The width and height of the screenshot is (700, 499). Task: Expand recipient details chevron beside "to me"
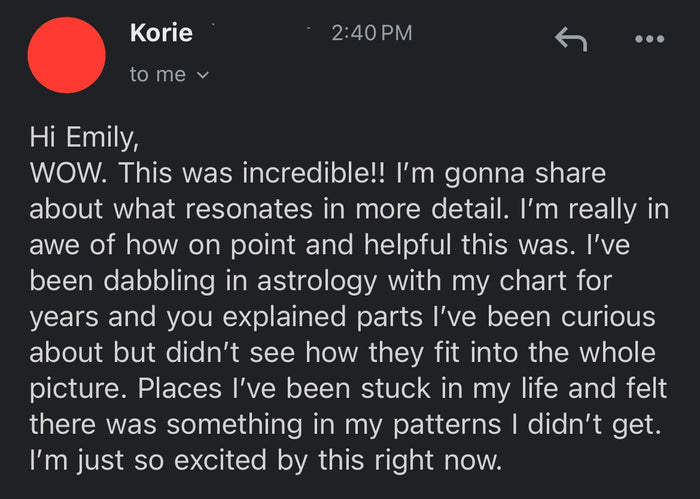205,76
